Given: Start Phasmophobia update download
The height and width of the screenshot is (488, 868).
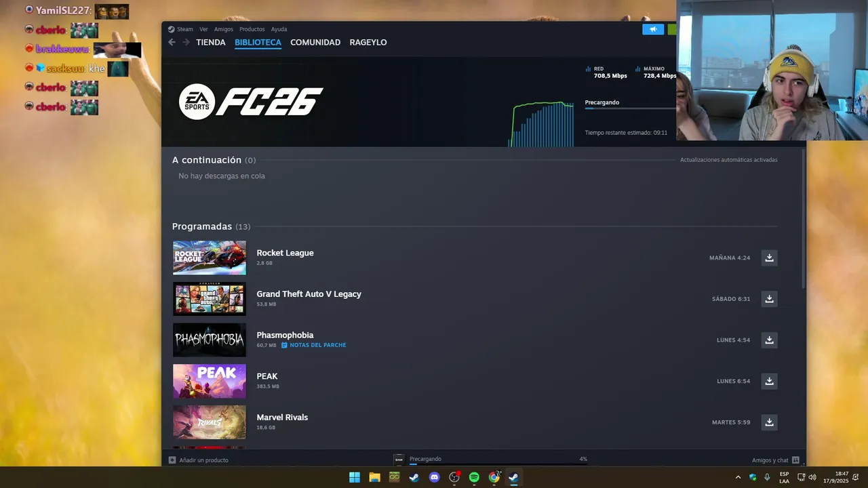Looking at the screenshot, I should (769, 340).
